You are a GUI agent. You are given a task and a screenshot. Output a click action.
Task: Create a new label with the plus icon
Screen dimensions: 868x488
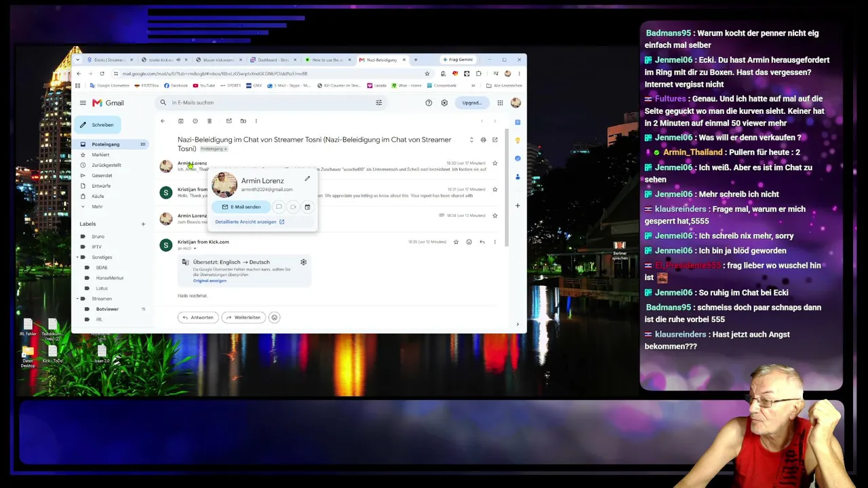(x=143, y=224)
